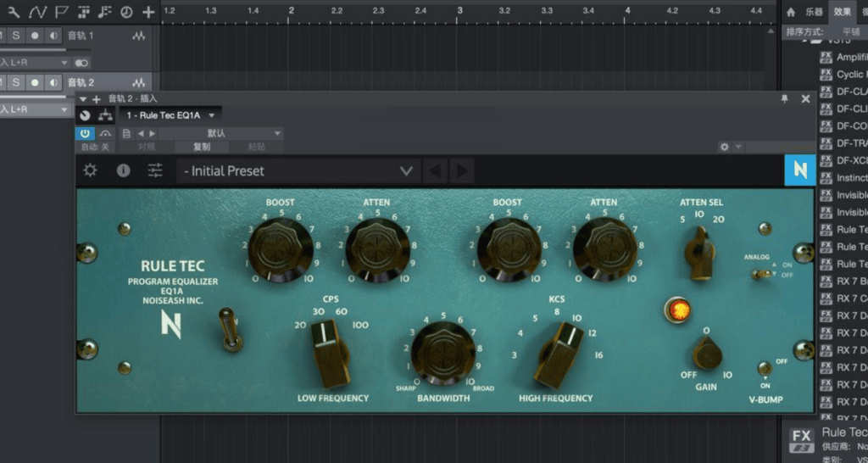Arm record on 音轨 2
The width and height of the screenshot is (868, 463).
click(35, 82)
